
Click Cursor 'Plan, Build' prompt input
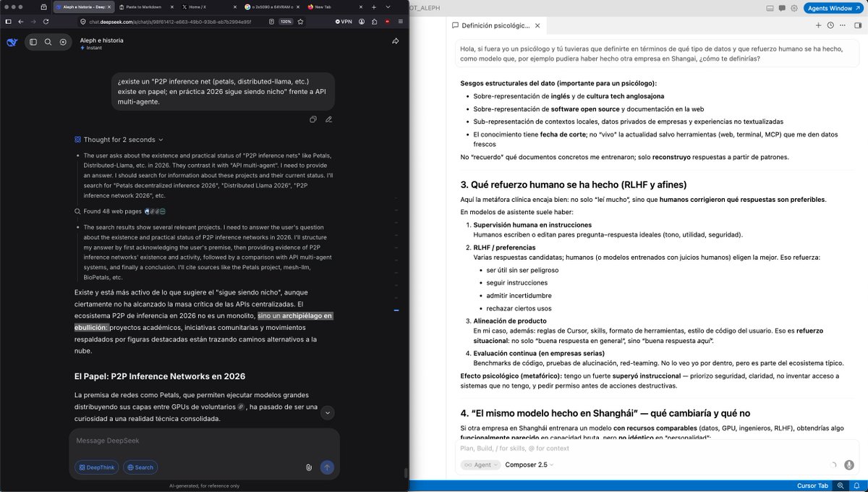coord(655,448)
